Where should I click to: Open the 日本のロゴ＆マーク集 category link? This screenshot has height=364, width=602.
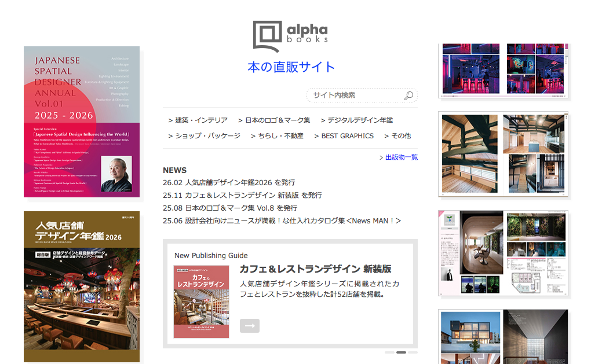pos(277,120)
